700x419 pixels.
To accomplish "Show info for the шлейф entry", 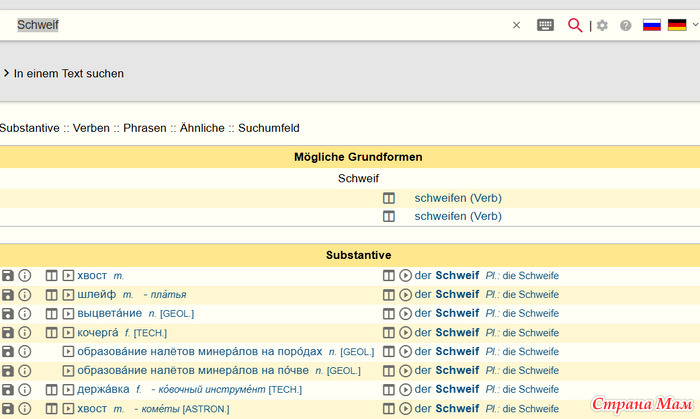I will (25, 295).
